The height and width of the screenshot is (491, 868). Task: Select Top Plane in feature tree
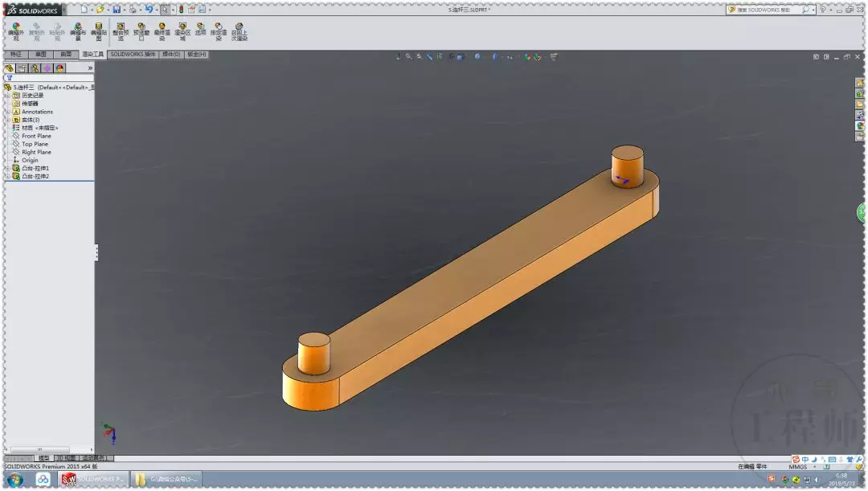point(35,144)
